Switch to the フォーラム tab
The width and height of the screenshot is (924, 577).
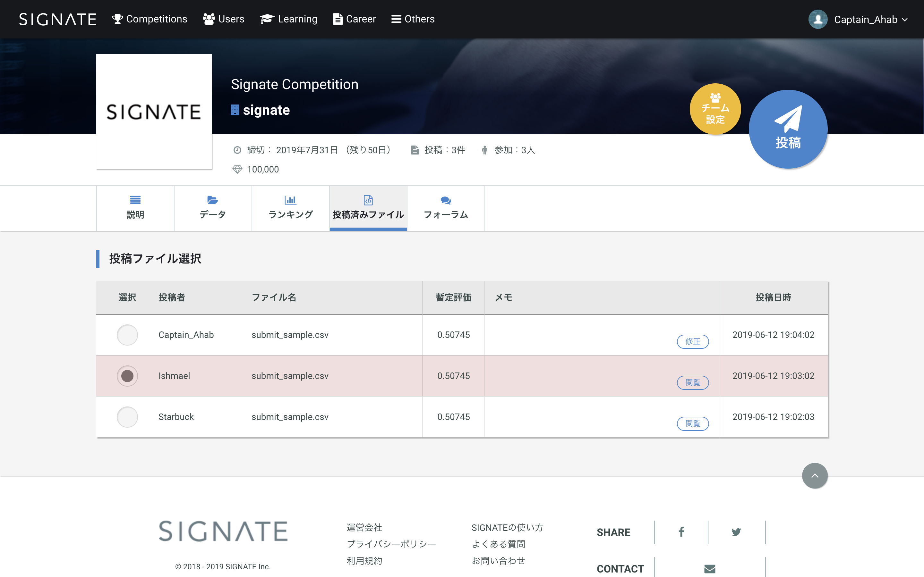[x=446, y=208]
